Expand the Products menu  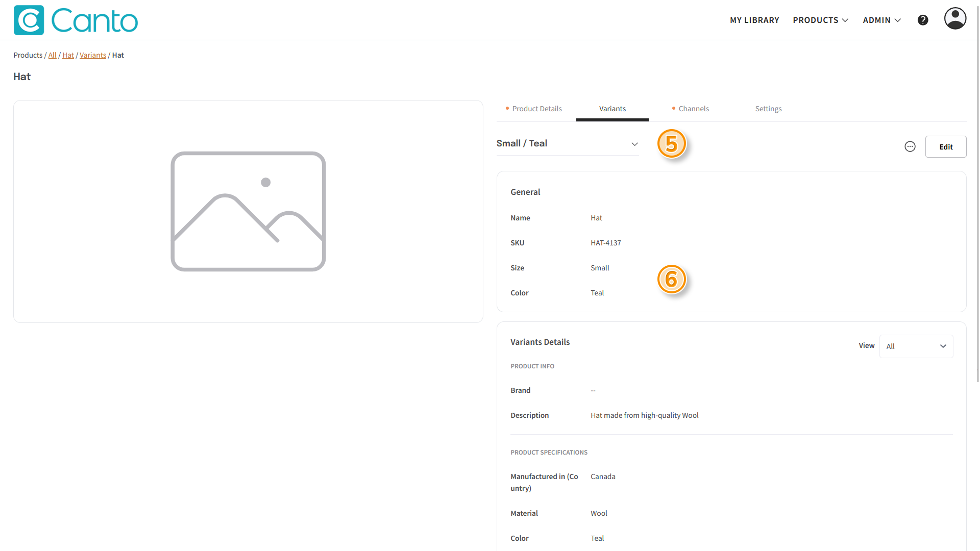pos(821,20)
